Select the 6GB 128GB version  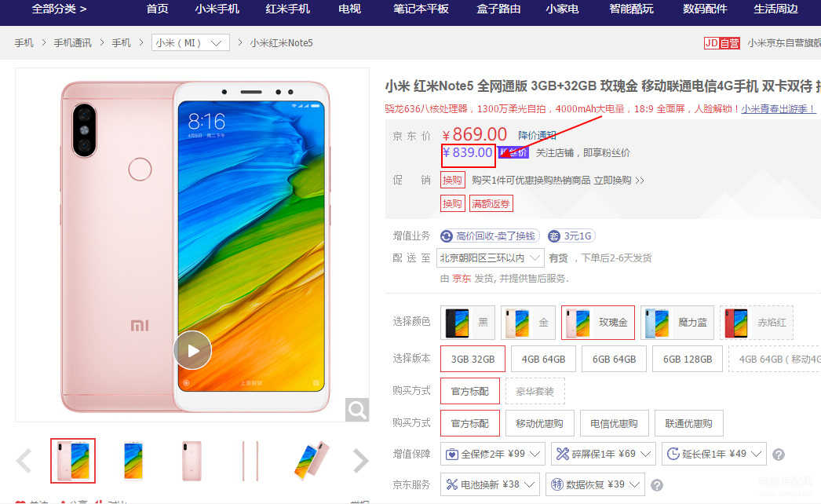coord(687,360)
